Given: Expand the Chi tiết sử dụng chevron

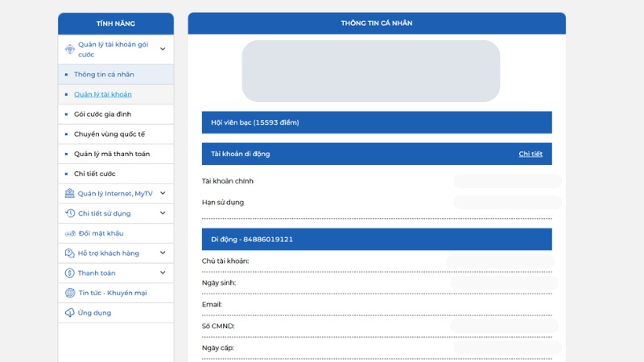Looking at the screenshot, I should 163,213.
